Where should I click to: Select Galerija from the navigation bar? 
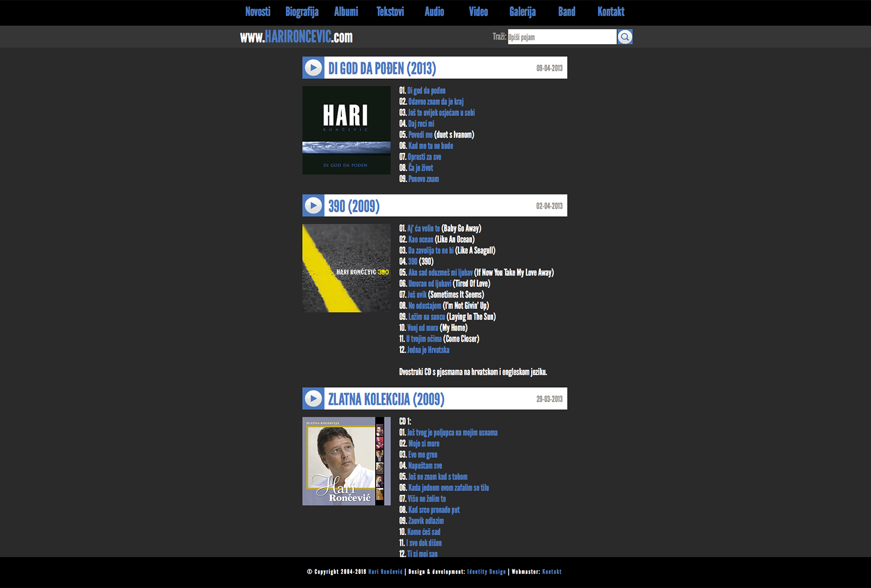point(522,12)
